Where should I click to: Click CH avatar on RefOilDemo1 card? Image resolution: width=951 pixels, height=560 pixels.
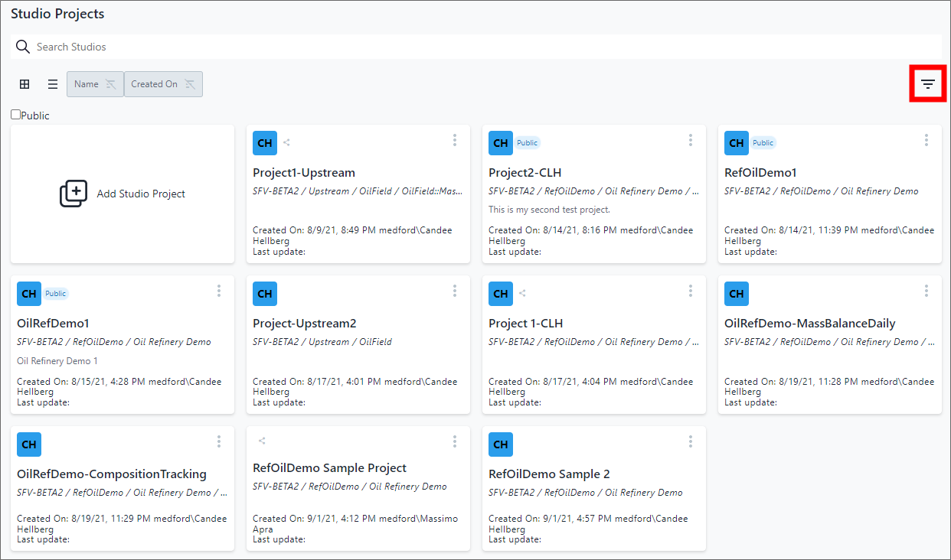[x=737, y=143]
